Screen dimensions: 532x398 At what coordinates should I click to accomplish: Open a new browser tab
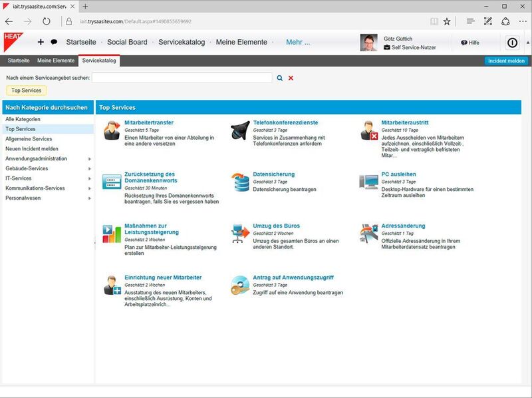click(85, 7)
